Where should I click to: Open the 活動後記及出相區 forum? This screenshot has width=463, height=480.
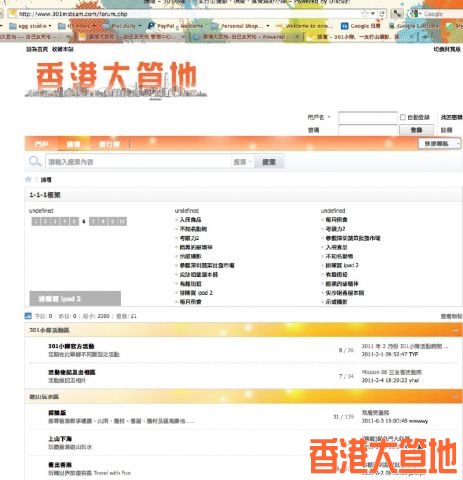click(x=72, y=372)
